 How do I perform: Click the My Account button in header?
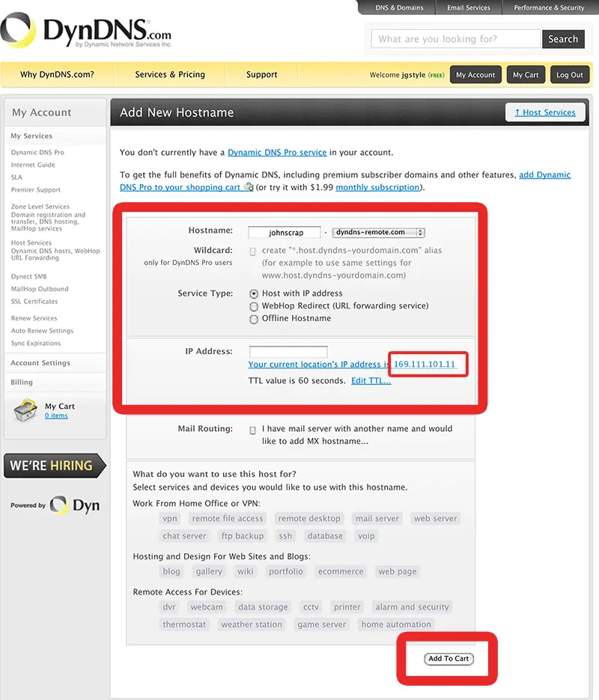point(475,75)
